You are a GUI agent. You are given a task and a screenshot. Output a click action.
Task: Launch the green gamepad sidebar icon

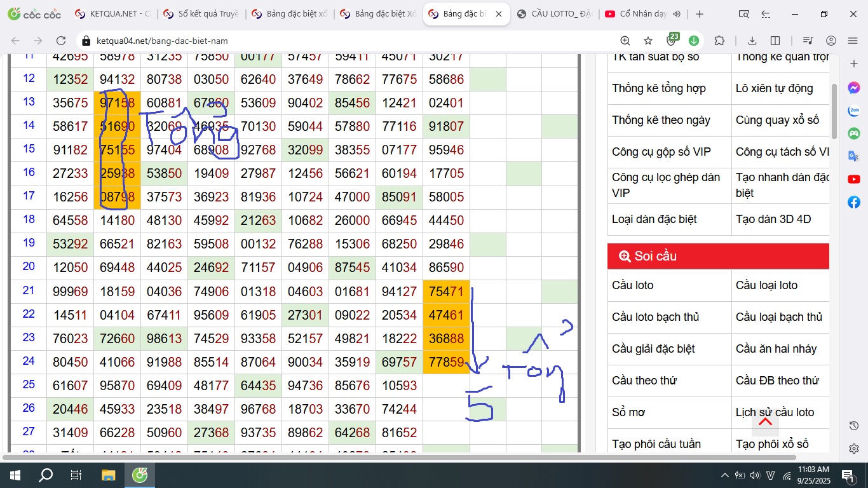coord(854,133)
